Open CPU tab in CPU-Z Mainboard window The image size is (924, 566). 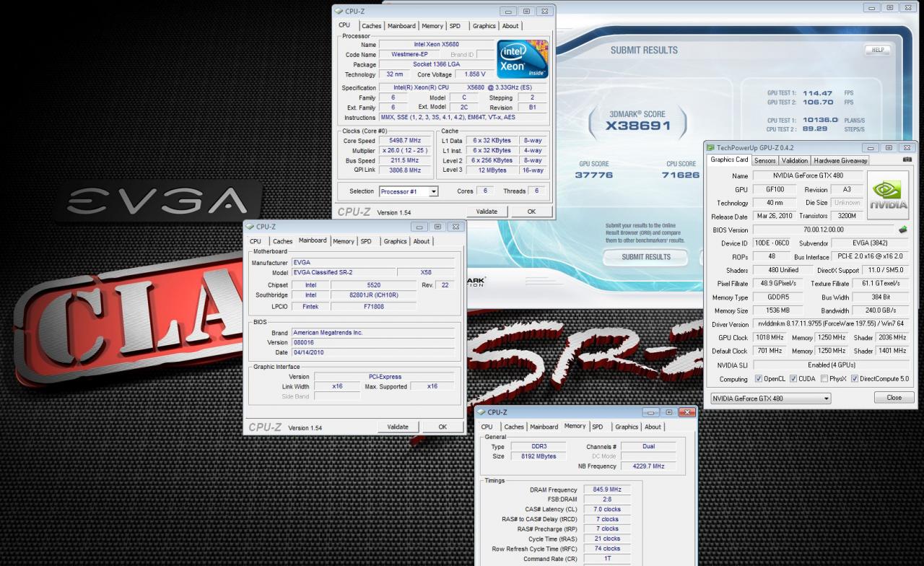pyautogui.click(x=256, y=241)
